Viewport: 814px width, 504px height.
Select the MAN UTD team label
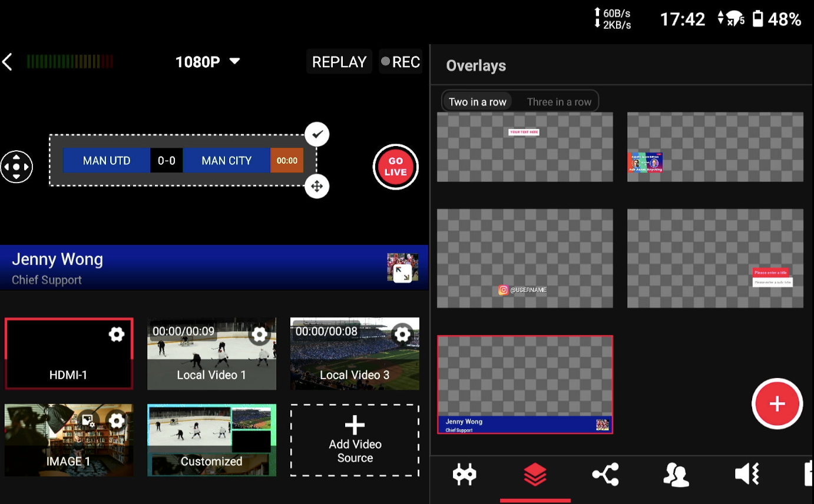coord(107,161)
